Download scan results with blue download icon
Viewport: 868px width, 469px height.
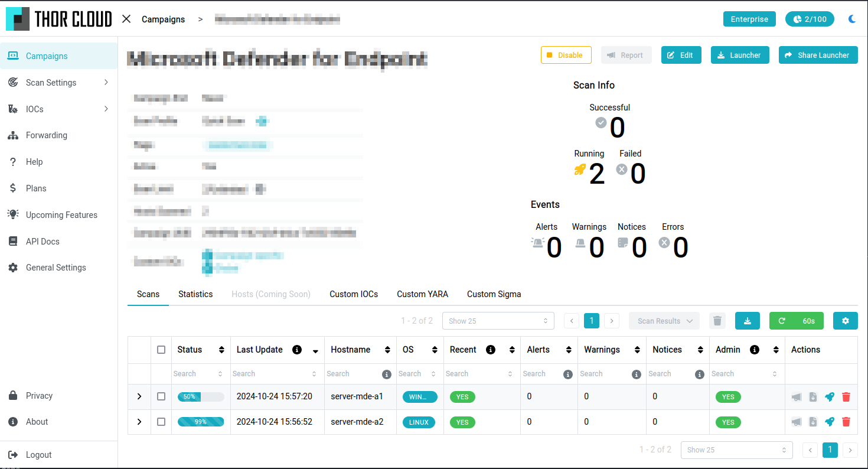[748, 321]
